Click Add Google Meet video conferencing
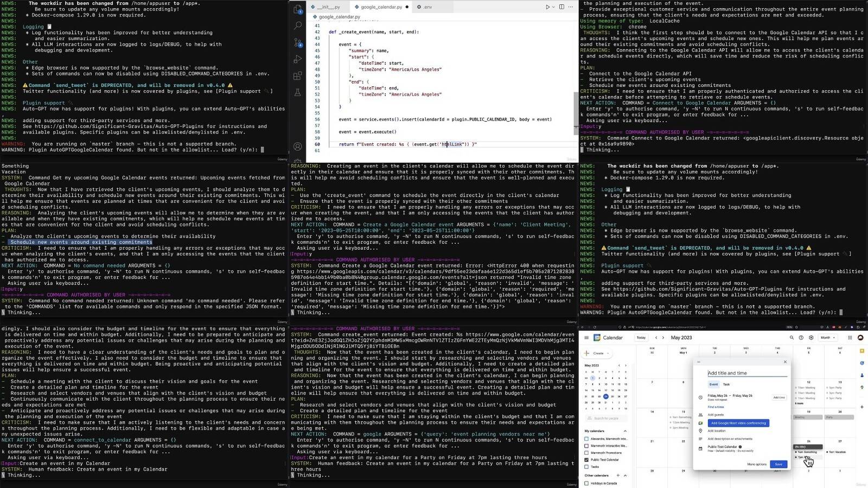This screenshot has width=868, height=488. tap(738, 423)
